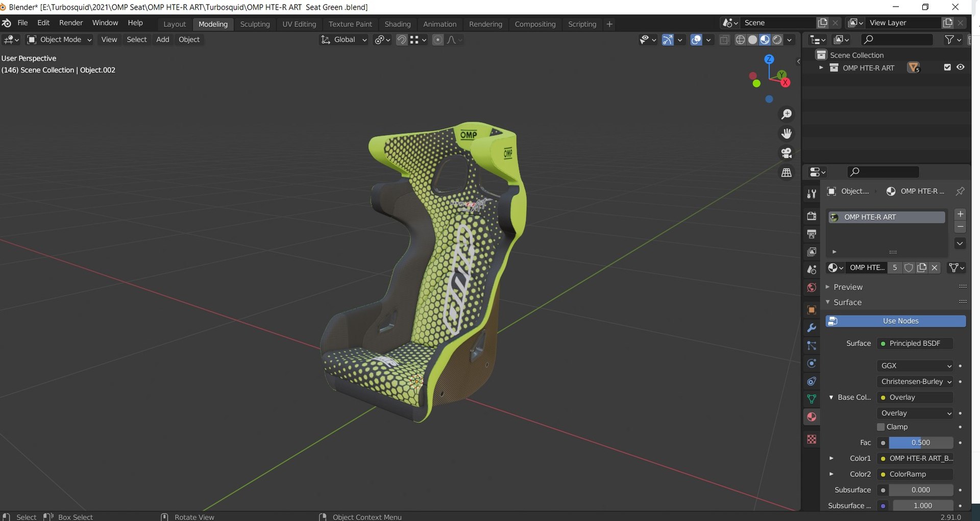Switch perspective/orthographic grid icon

tap(787, 173)
